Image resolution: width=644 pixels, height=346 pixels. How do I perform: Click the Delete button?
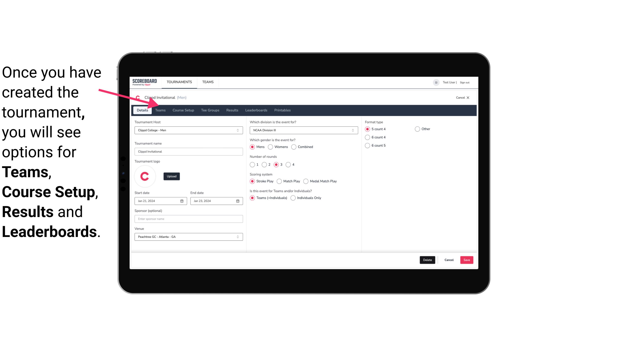[426, 259]
